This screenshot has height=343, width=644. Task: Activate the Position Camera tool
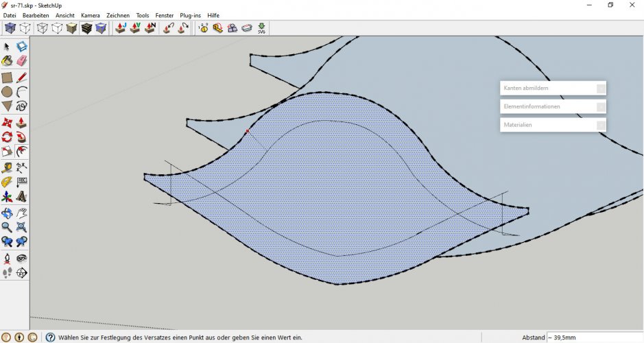(7, 259)
